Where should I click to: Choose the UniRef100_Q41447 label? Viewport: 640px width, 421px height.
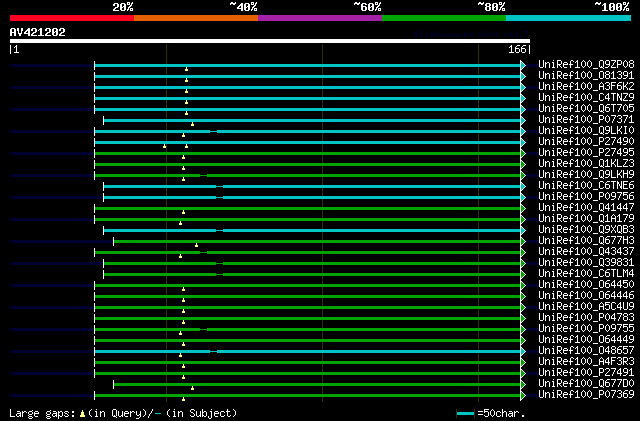click(586, 208)
